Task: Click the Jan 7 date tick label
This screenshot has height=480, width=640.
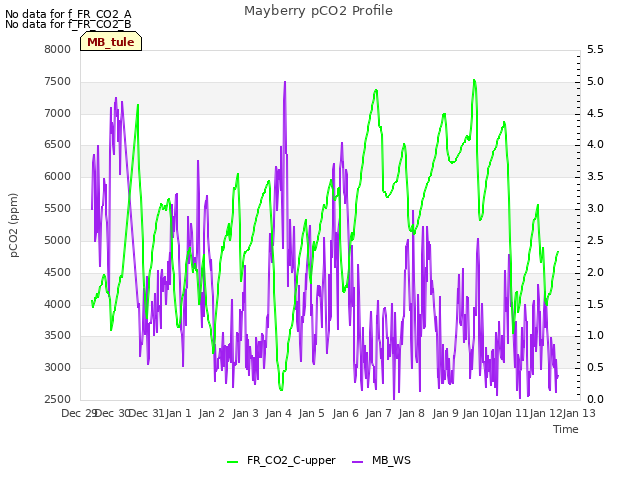Action: [379, 414]
